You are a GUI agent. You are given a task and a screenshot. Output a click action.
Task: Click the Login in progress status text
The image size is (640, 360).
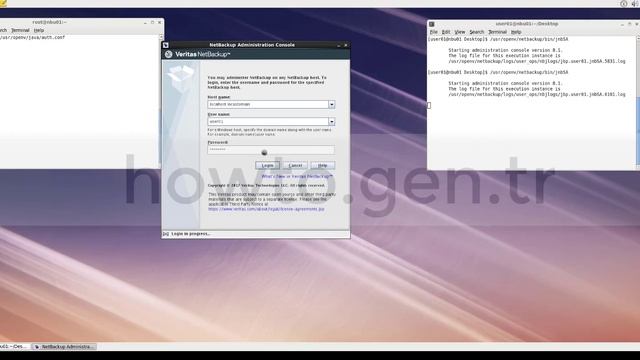[190, 234]
